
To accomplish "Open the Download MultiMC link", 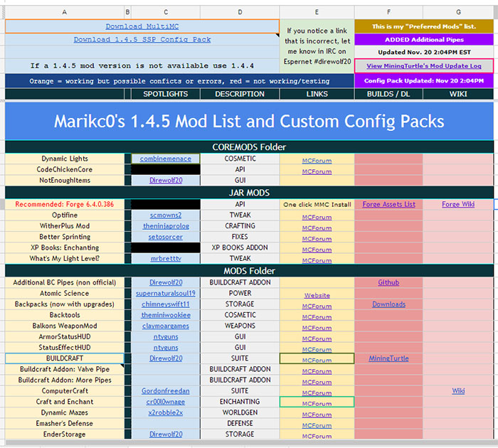I will coord(142,26).
